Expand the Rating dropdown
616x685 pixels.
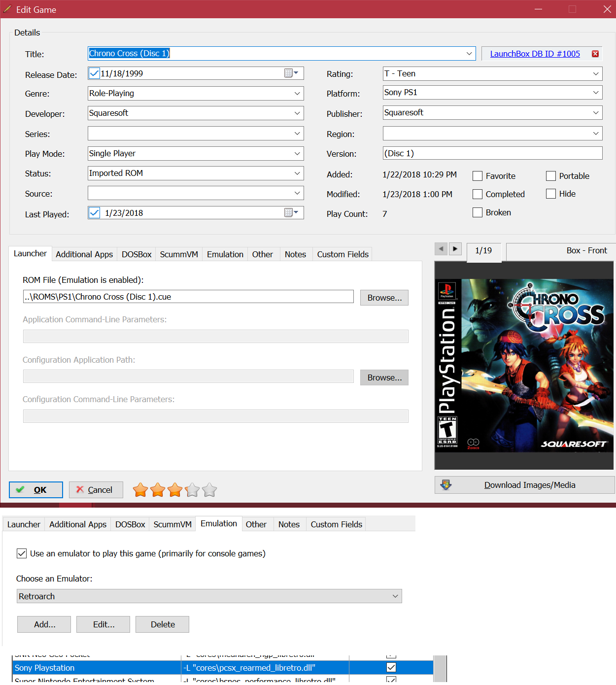tap(596, 74)
